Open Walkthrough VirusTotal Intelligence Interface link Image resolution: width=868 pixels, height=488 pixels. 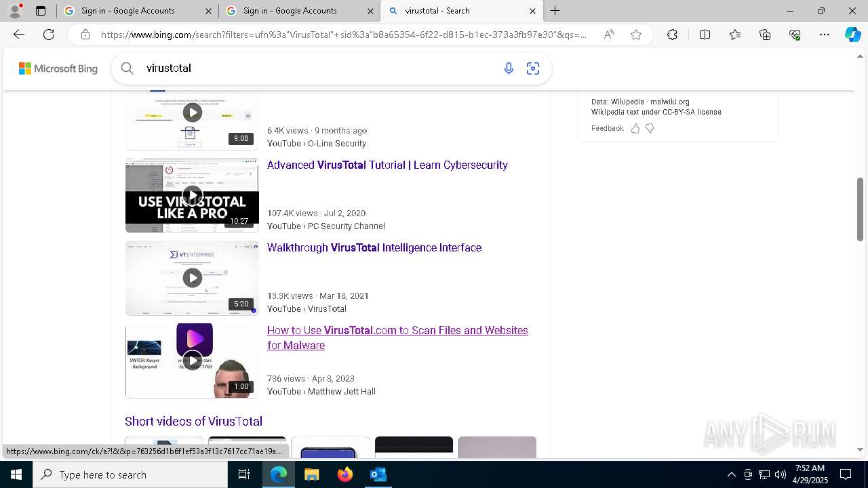click(374, 247)
